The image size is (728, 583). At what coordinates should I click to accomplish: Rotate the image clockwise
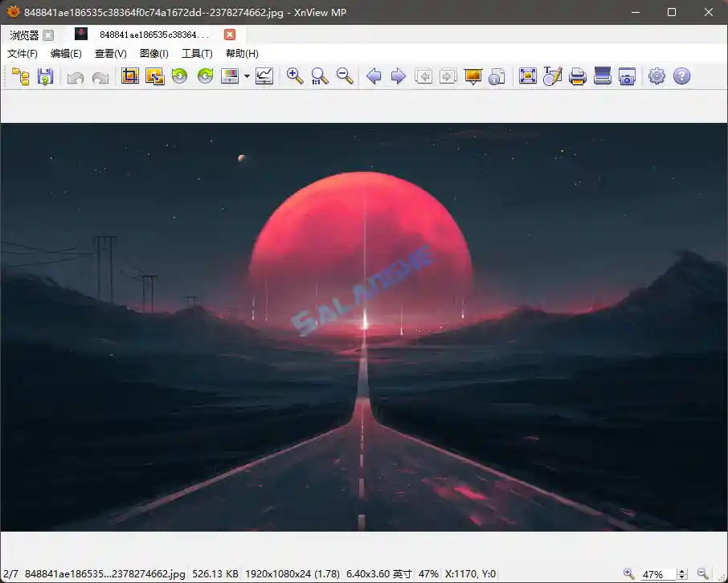point(205,76)
